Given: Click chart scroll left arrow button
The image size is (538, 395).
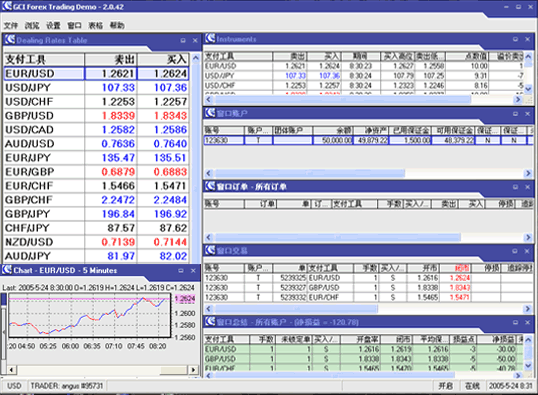Looking at the screenshot, I should click(12, 370).
